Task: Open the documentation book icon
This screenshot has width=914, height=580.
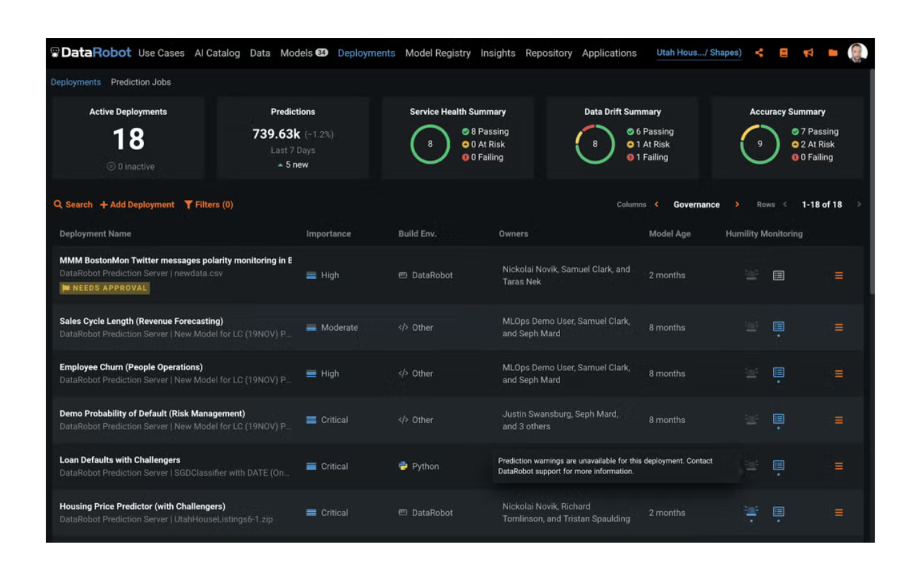Action: (783, 52)
